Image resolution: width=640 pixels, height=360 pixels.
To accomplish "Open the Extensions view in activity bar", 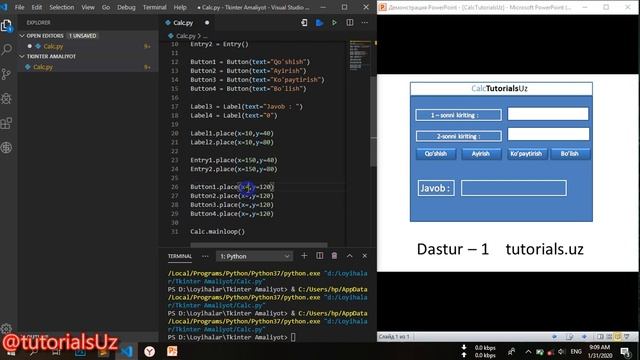I will tap(7, 123).
